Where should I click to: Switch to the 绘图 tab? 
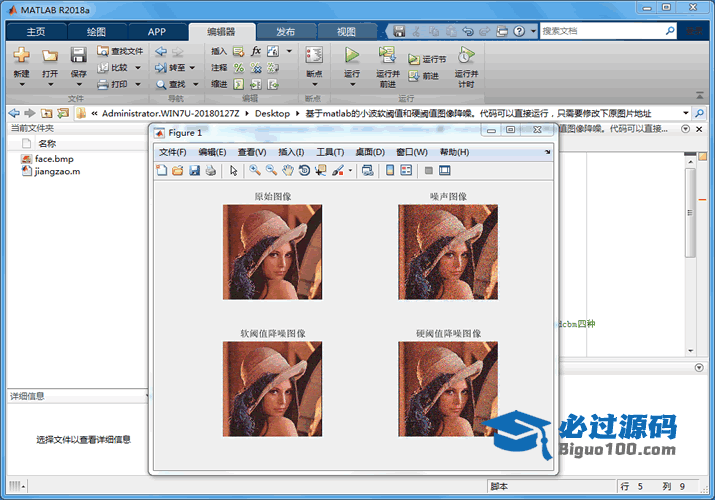click(x=96, y=31)
